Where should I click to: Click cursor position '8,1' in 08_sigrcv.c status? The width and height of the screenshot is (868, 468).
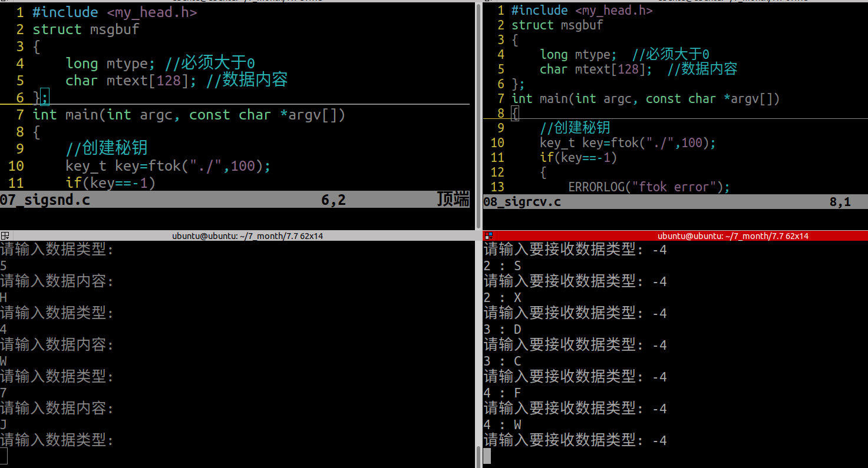[x=840, y=202]
